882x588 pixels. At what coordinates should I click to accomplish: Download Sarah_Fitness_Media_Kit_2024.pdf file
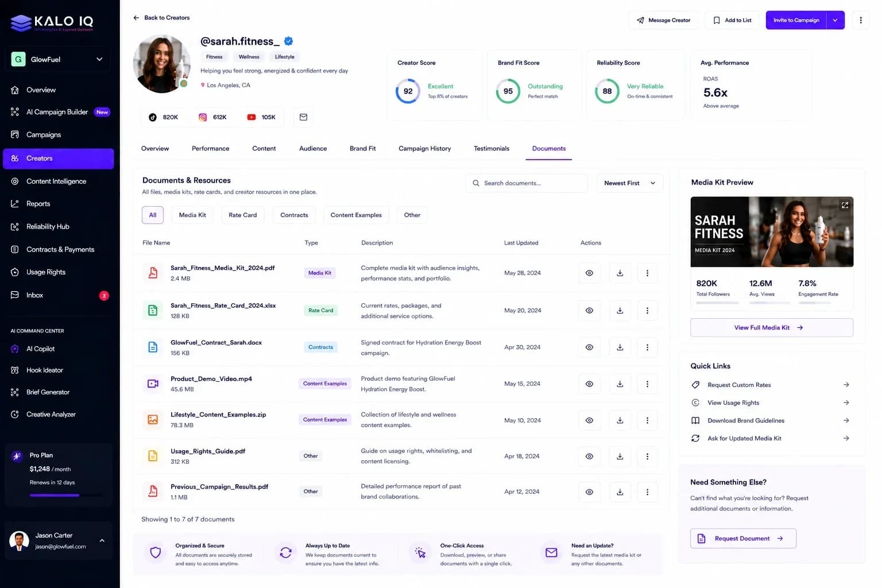tap(620, 273)
